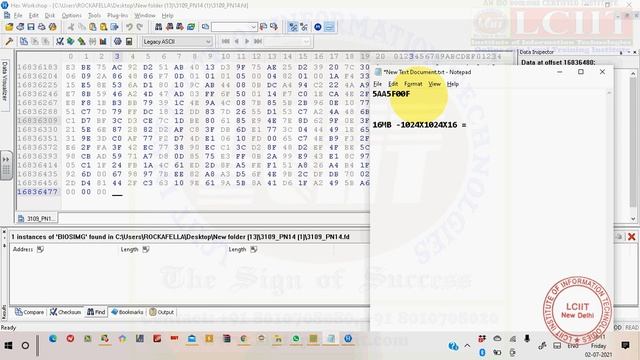The height and width of the screenshot is (360, 640).
Task: Click the Ready status bar text
Action: (9, 327)
